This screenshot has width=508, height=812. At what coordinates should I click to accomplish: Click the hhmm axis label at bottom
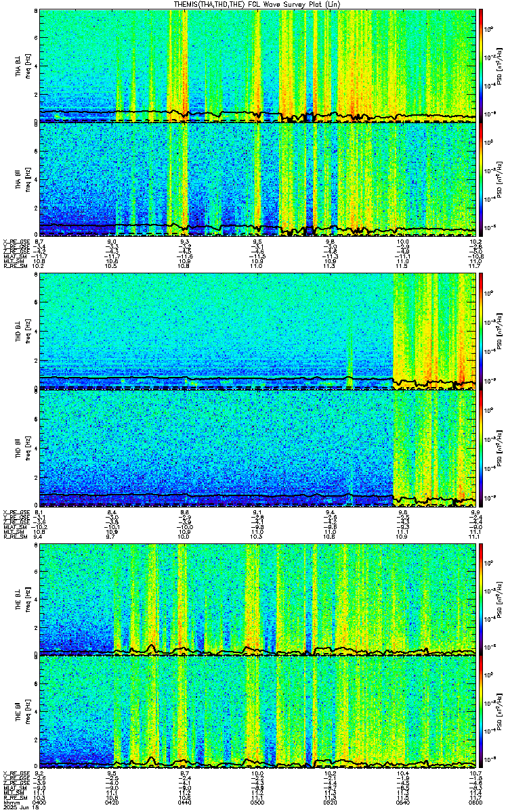[10, 803]
